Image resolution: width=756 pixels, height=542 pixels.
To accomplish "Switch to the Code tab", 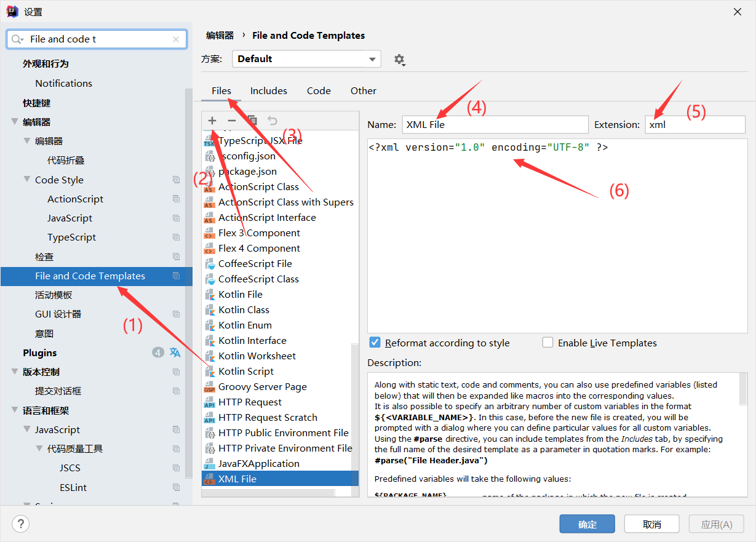I will pyautogui.click(x=319, y=90).
